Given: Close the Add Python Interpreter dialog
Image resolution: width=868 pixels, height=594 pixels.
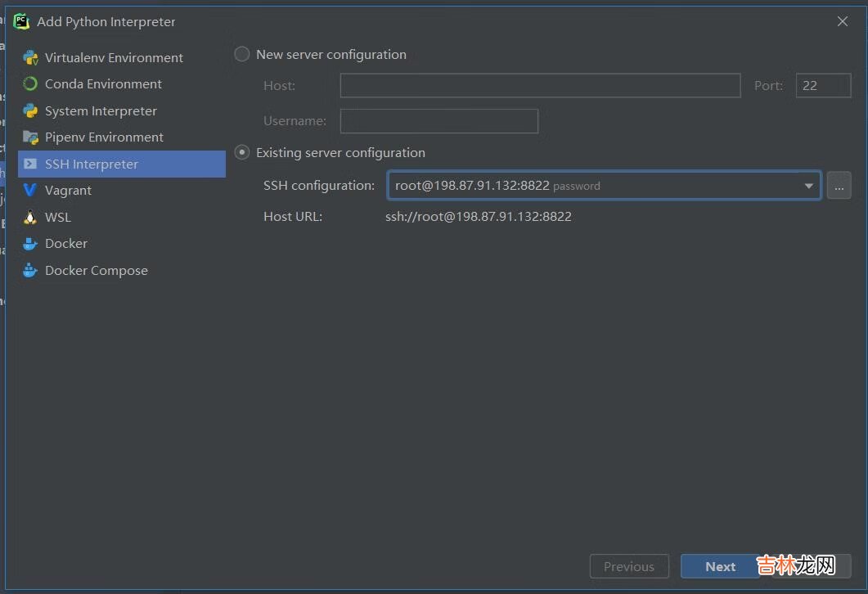Looking at the screenshot, I should 842,21.
